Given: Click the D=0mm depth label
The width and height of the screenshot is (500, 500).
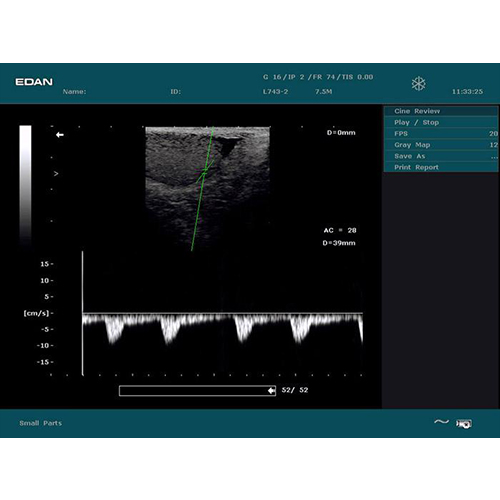Looking at the screenshot, I should [x=341, y=133].
